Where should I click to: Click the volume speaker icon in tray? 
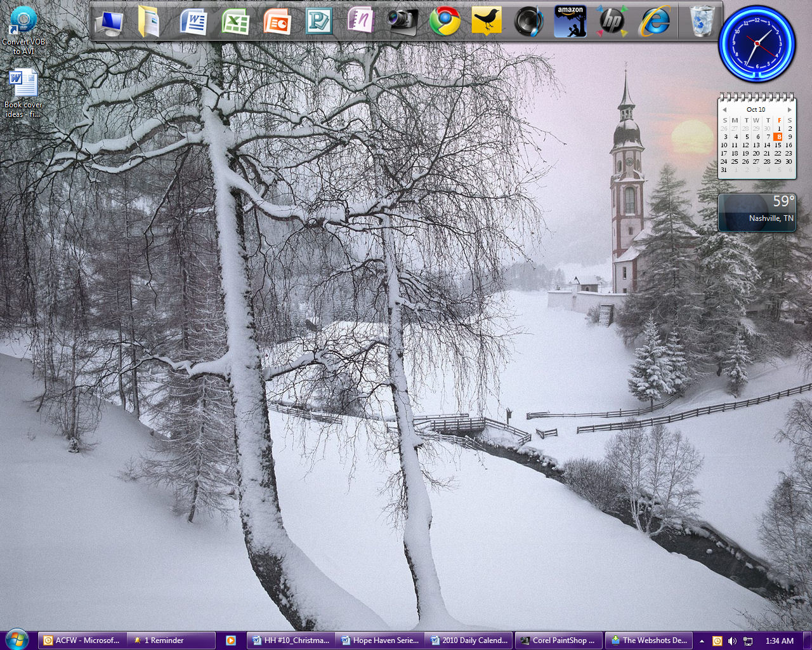(x=732, y=641)
